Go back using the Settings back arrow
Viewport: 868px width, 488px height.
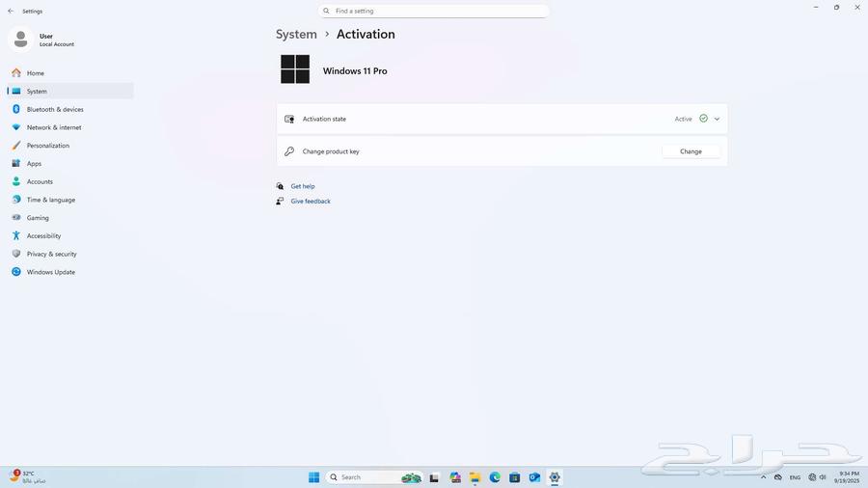11,11
